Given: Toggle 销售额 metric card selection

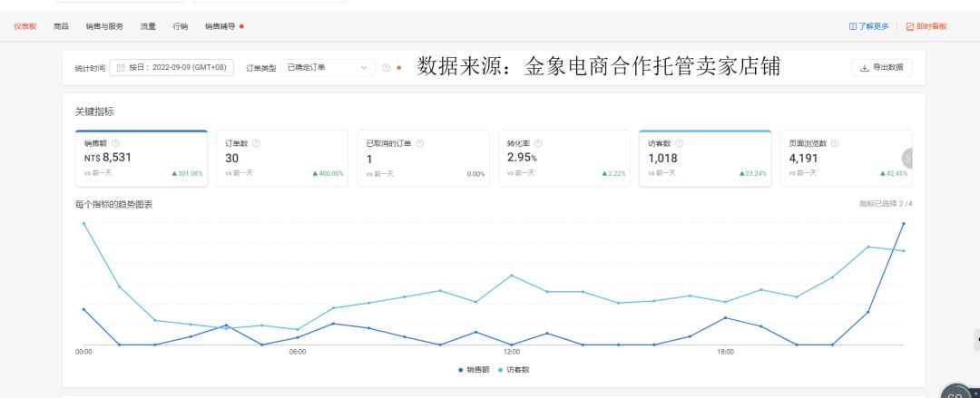Looking at the screenshot, I should pyautogui.click(x=141, y=159).
